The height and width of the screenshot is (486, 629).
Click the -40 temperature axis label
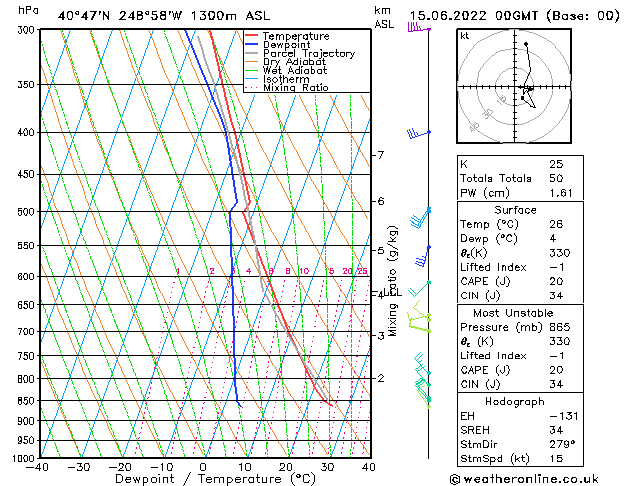37,468
